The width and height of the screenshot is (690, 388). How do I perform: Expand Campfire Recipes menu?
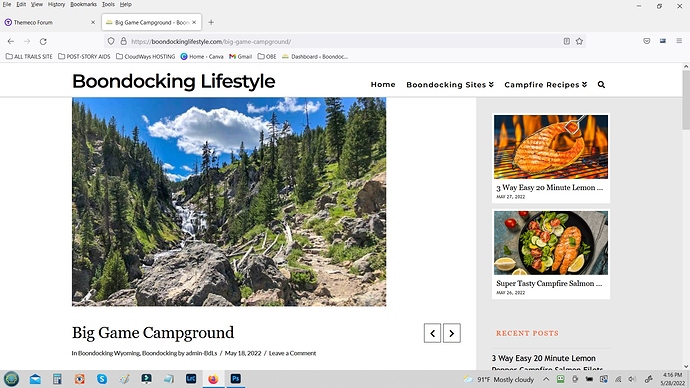546,84
